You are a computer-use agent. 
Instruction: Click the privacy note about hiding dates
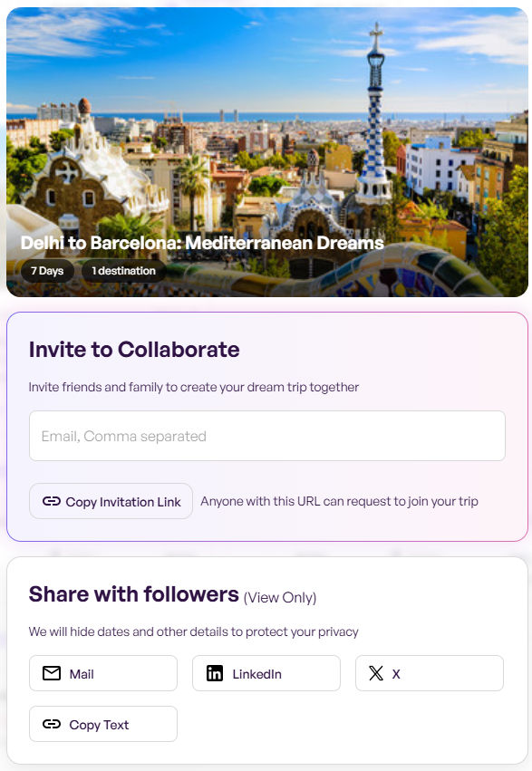[x=193, y=631]
